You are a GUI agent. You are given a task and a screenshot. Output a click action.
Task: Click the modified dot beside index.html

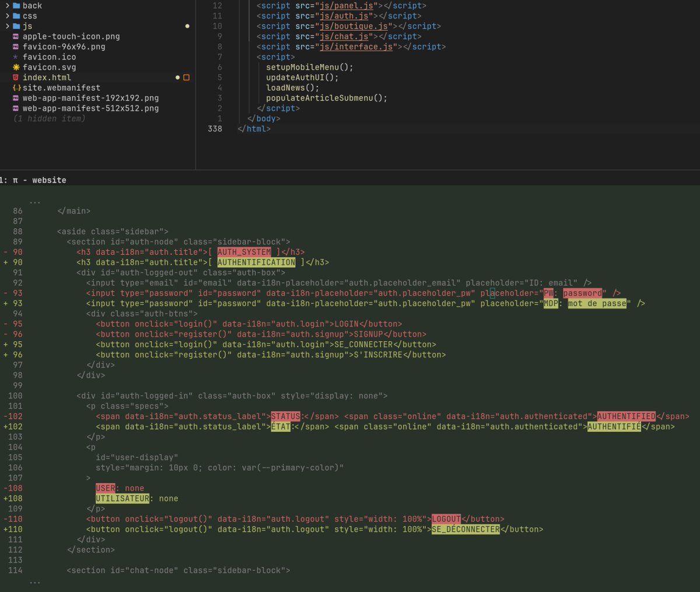point(177,78)
